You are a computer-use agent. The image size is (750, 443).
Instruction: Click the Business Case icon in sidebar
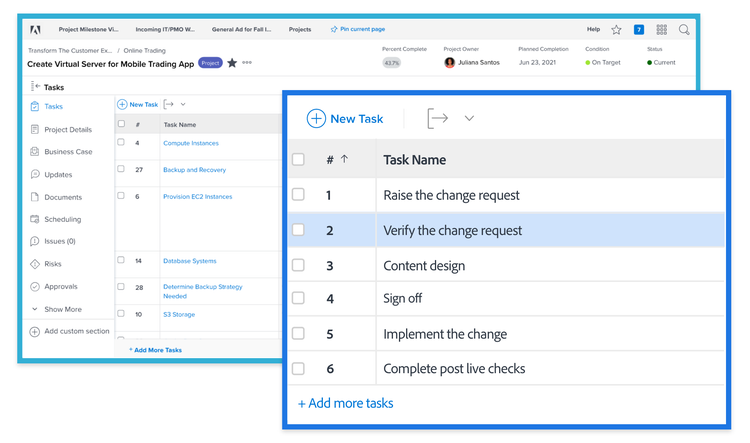pyautogui.click(x=34, y=152)
